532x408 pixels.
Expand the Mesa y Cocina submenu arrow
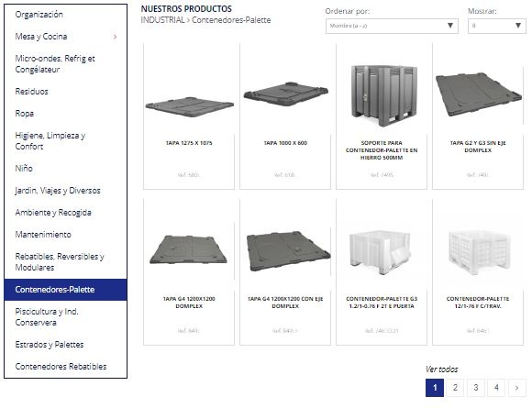coord(115,37)
